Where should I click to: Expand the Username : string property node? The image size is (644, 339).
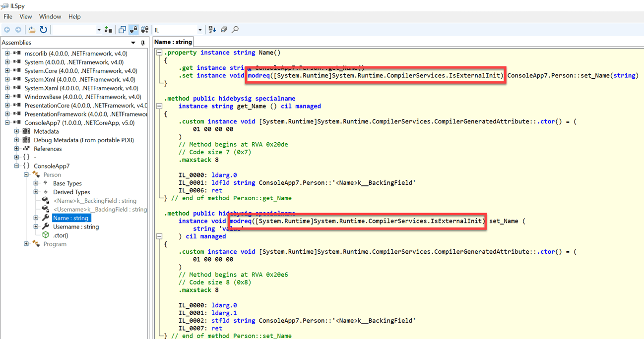36,226
